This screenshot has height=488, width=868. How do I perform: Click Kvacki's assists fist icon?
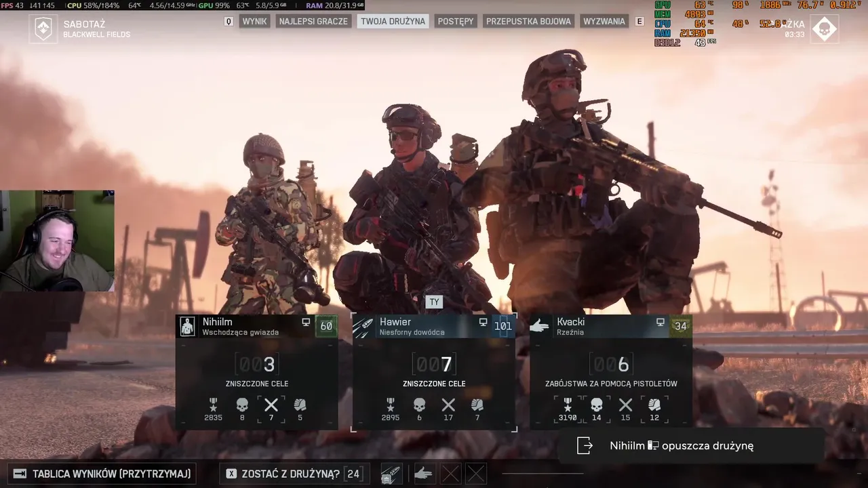tap(654, 405)
